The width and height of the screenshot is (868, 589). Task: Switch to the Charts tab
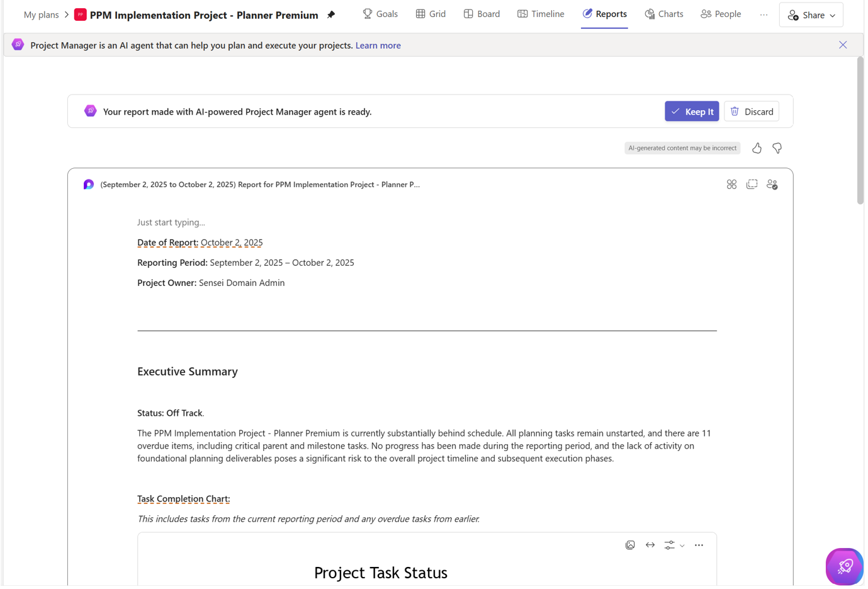(664, 14)
